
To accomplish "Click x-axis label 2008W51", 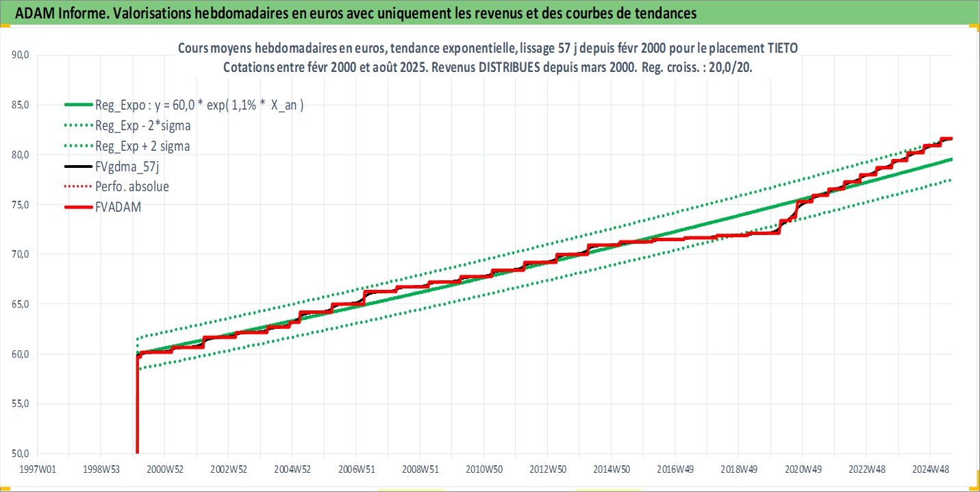I will pos(419,469).
